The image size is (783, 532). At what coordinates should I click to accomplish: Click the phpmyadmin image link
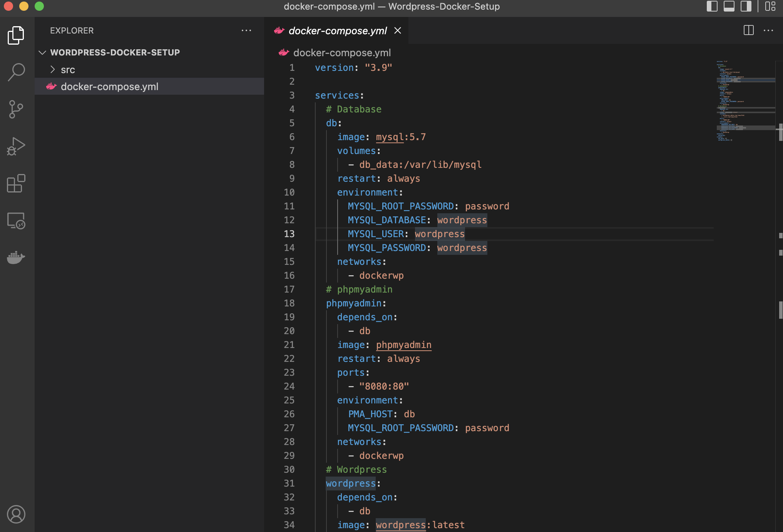(x=403, y=345)
